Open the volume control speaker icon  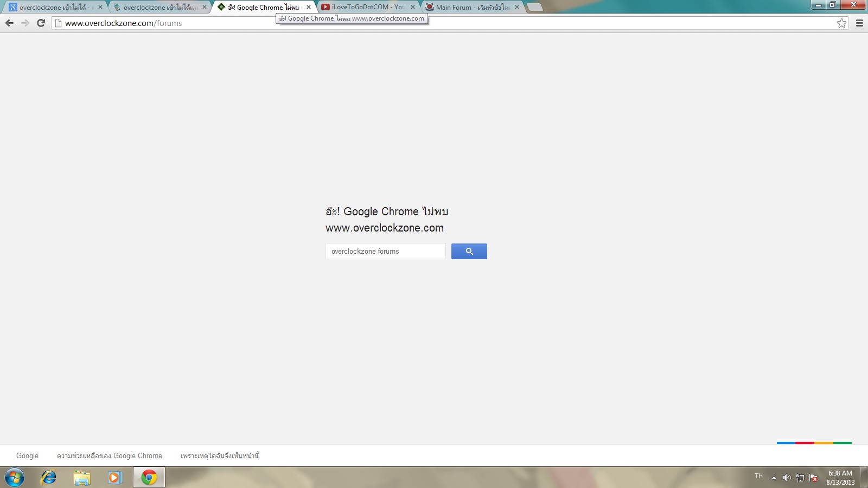787,478
